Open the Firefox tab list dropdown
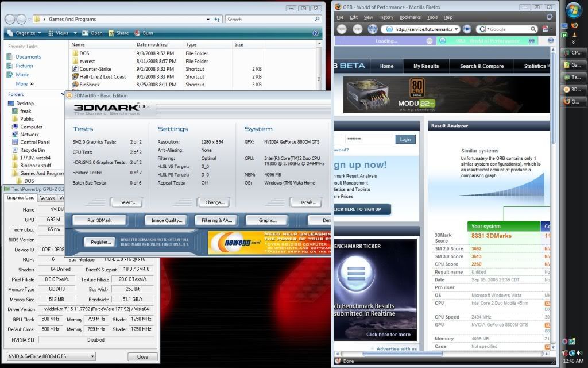This screenshot has width=588, height=368. coord(551,41)
